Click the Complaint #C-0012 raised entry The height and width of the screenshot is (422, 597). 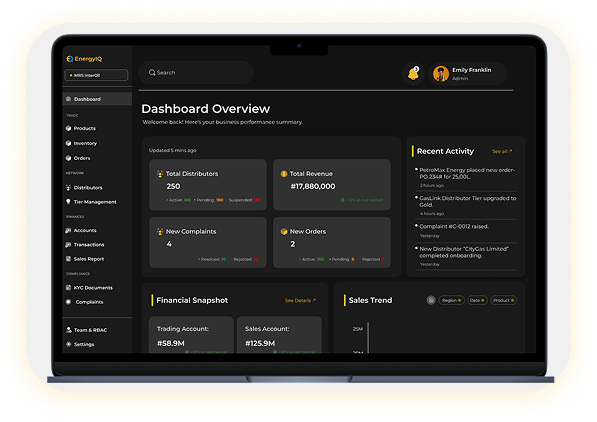(x=466, y=231)
